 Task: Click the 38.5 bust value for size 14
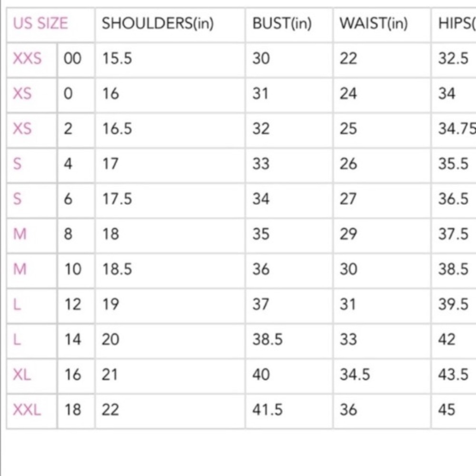tap(268, 339)
